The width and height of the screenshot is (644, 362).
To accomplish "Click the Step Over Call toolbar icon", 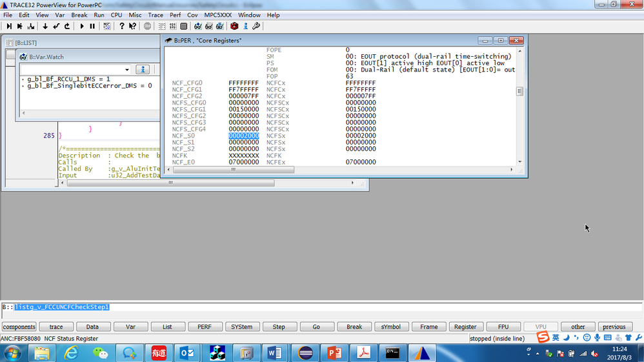I will click(x=19, y=26).
